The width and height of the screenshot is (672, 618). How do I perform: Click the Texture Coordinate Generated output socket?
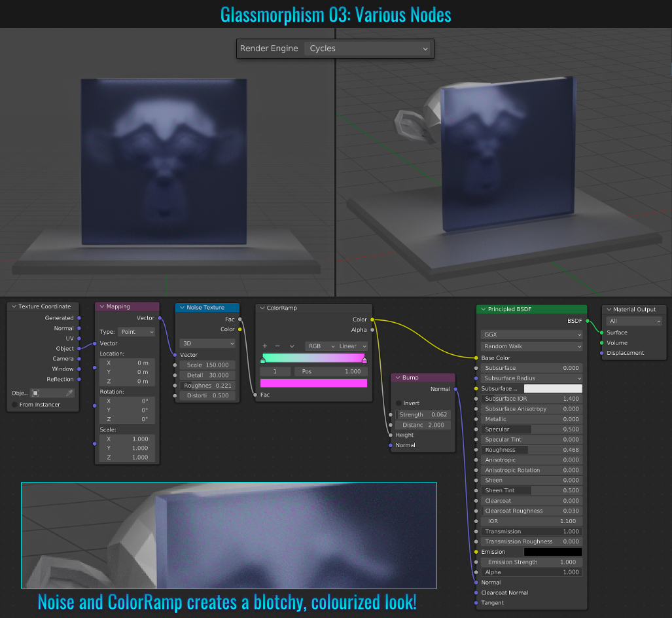pos(79,318)
